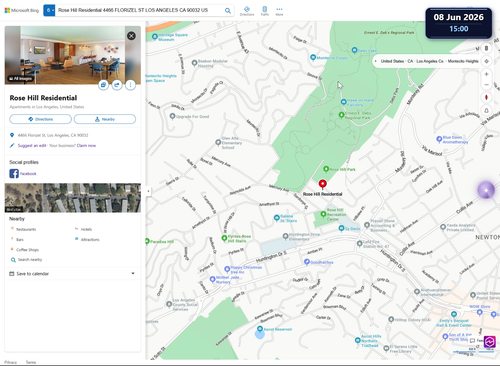Click the Suggest an edit link
Image resolution: width=500 pixels, height=366 pixels.
click(32, 146)
